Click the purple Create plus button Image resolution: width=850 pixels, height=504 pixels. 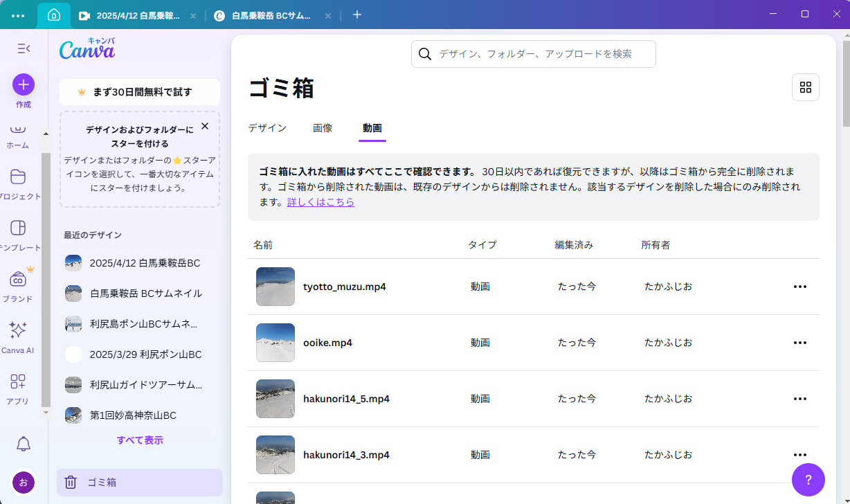coord(24,84)
